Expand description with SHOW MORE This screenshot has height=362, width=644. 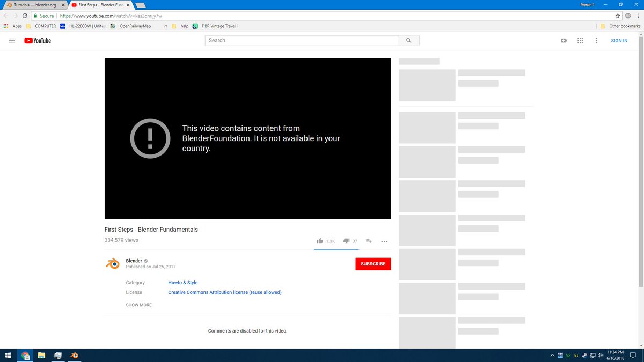139,305
